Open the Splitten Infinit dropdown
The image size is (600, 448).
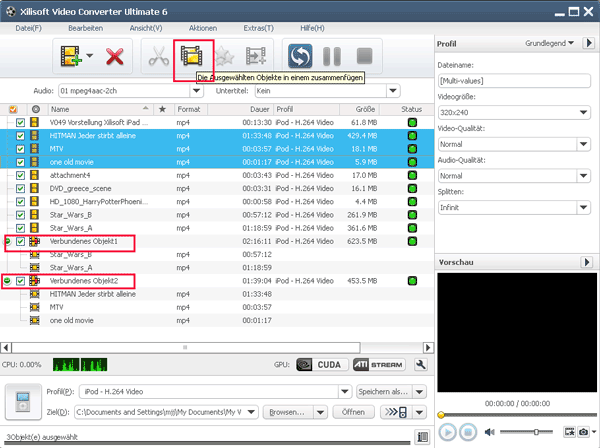pos(583,208)
